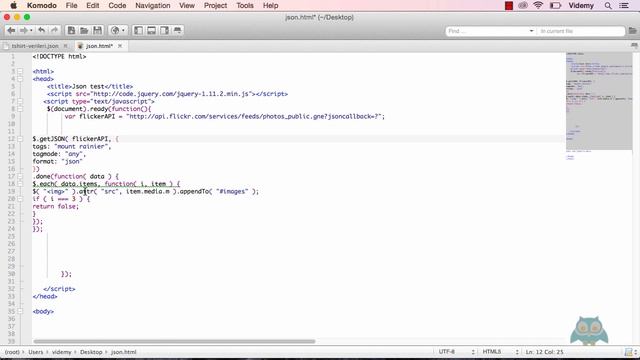The height and width of the screenshot is (360, 640).
Task: Click the code minimap overview
Action: point(599,106)
